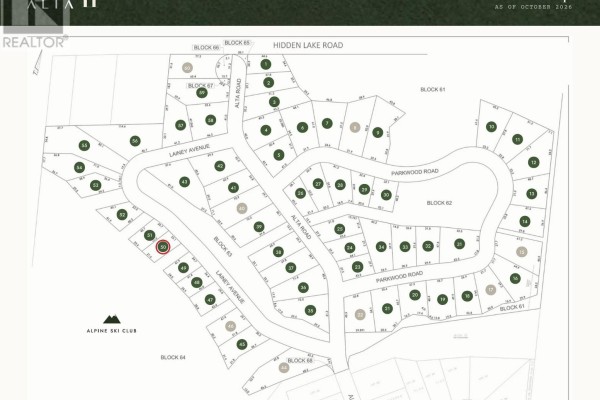This screenshot has height=400, width=600.
Task: Pick the lot 52 marker
Action: click(122, 215)
